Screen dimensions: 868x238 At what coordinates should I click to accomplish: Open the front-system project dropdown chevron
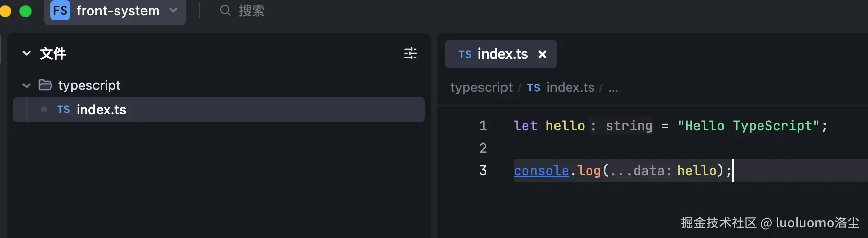[x=173, y=10]
